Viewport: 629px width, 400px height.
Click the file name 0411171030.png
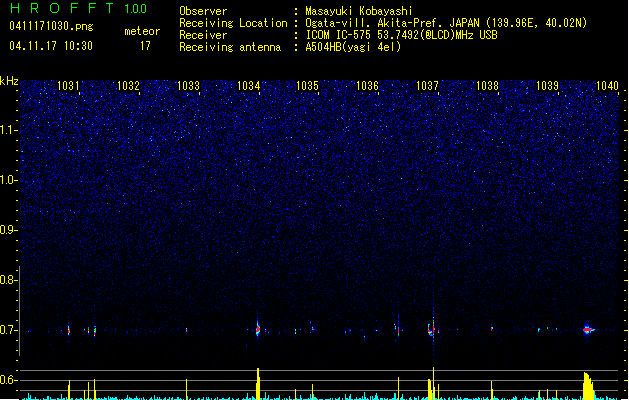pos(51,26)
